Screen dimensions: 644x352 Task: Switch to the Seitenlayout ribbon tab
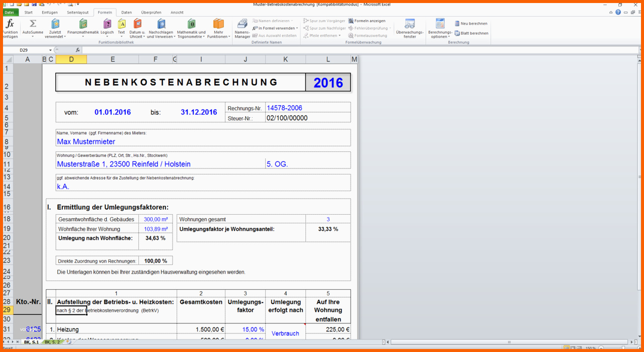[x=77, y=13]
